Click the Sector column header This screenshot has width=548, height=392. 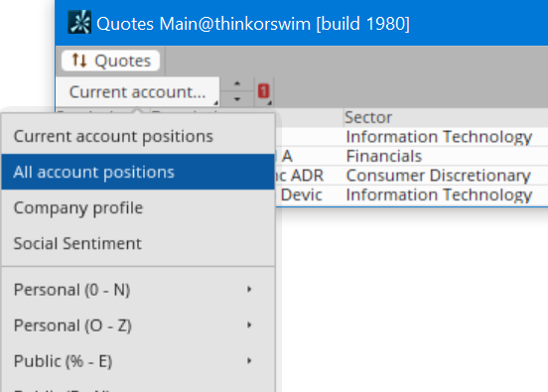[445, 117]
